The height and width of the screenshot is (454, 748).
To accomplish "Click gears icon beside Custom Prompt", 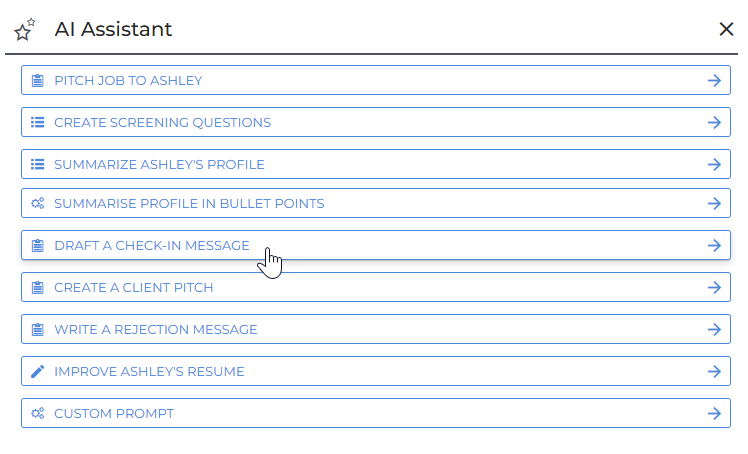I will coord(38,414).
